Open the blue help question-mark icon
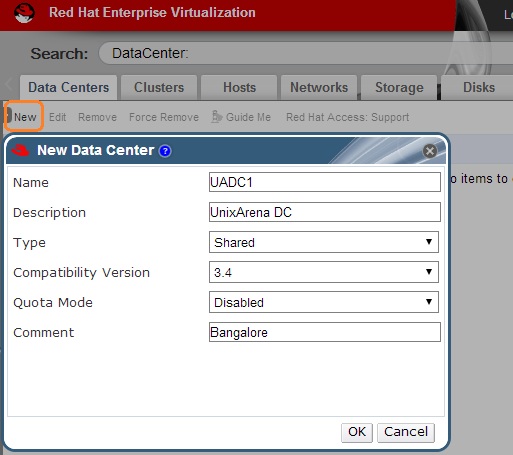Image resolution: width=513 pixels, height=455 pixels. (165, 151)
